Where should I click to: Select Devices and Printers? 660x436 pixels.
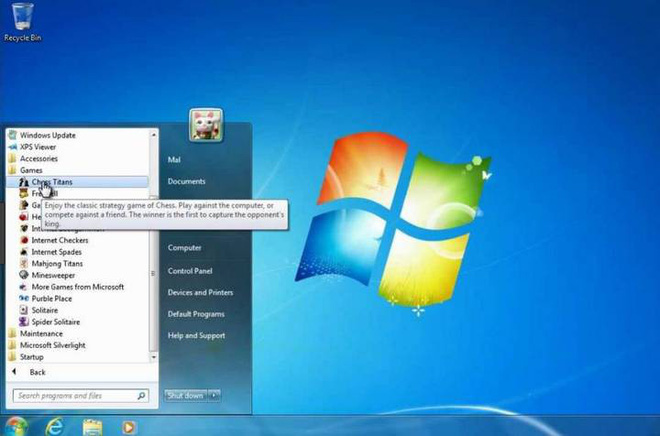tap(200, 292)
